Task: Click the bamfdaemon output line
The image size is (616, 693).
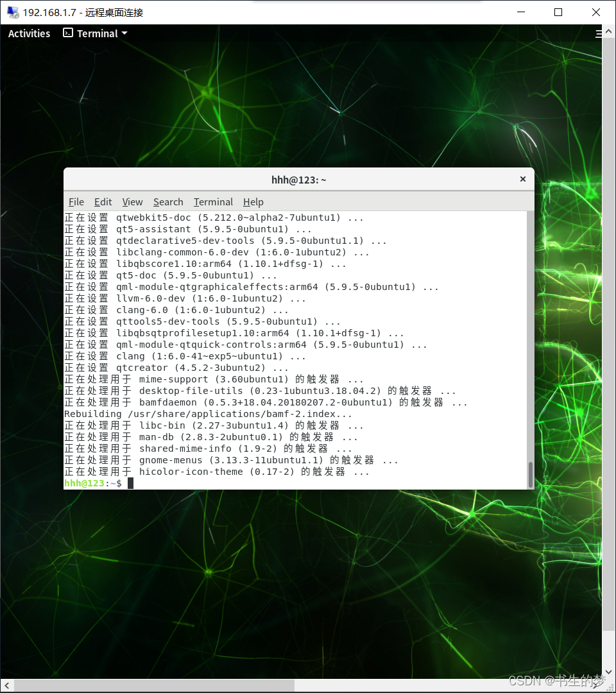Action: tap(266, 402)
